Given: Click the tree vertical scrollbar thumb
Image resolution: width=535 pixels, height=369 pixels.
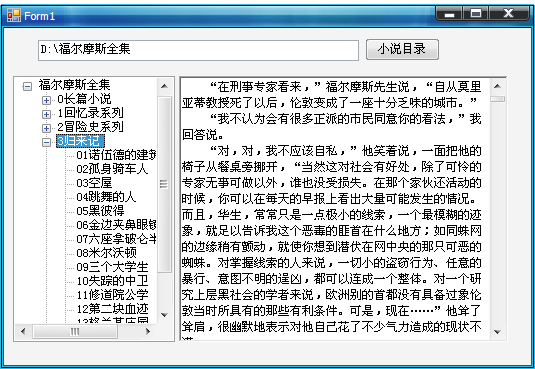Looking at the screenshot, I should click(x=164, y=184).
